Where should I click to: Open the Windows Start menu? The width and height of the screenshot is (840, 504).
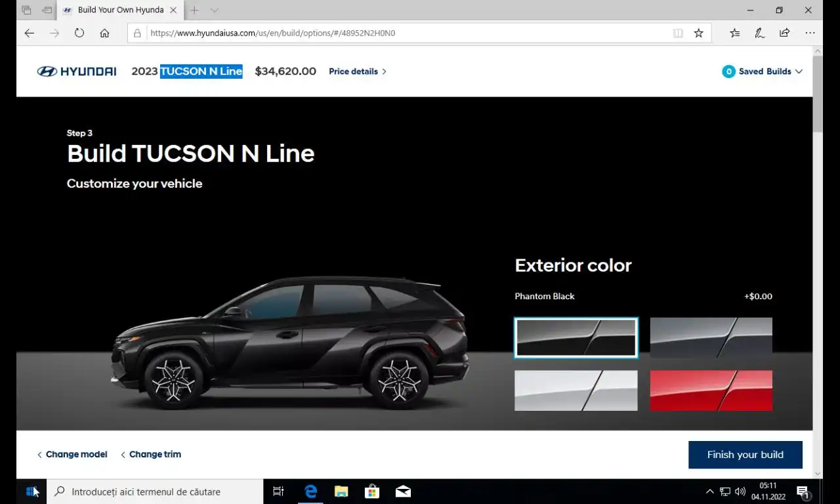(x=30, y=492)
